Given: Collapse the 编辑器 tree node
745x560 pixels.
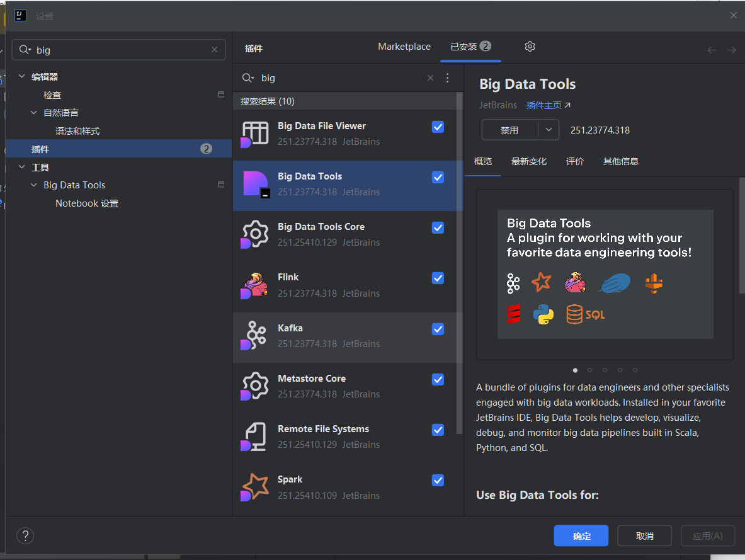Looking at the screenshot, I should pyautogui.click(x=22, y=76).
